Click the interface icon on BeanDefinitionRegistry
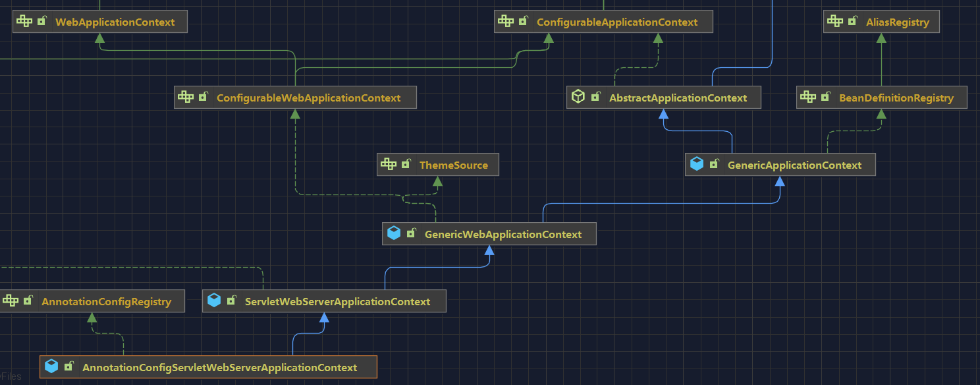The height and width of the screenshot is (385, 980). 807,97
